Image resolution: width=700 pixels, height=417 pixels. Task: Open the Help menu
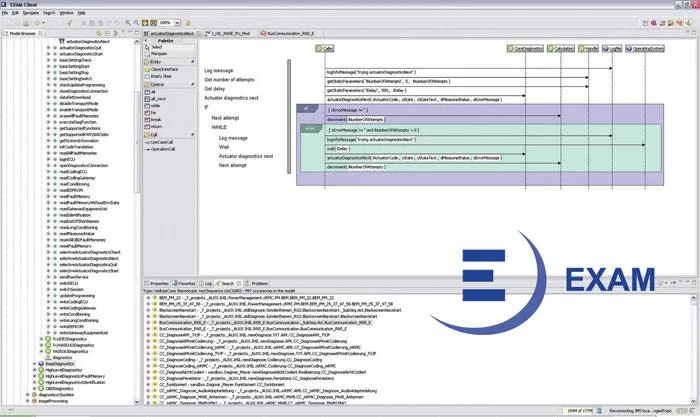pos(82,13)
